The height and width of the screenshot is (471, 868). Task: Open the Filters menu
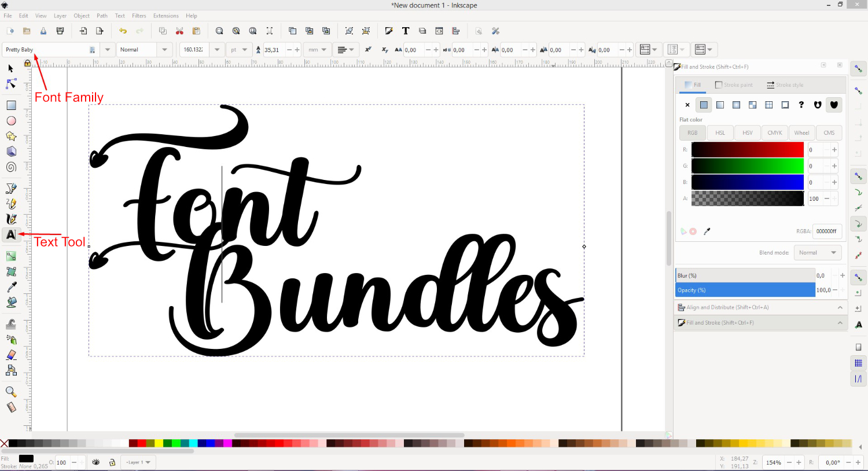tap(139, 16)
